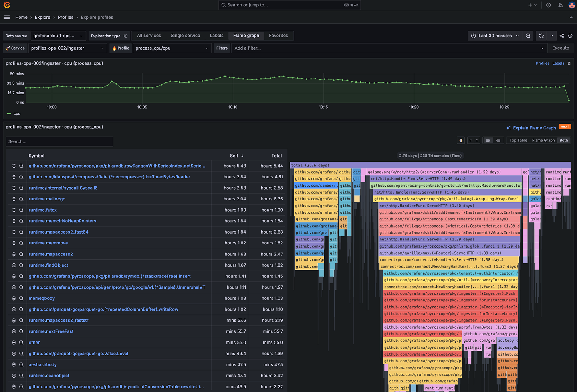
Task: Search for runtime.mallocgc symbol details
Action: click(x=21, y=199)
